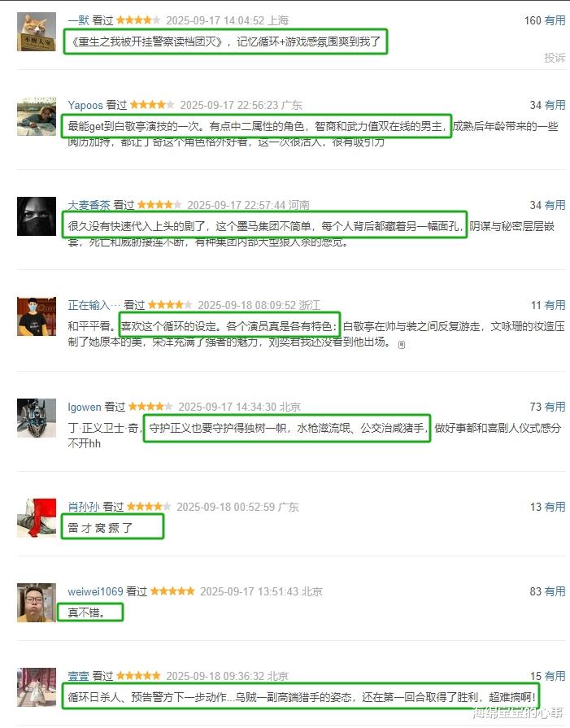570x728 pixels.
Task: Vote 有用 on Yapoos's review
Action: pyautogui.click(x=555, y=106)
